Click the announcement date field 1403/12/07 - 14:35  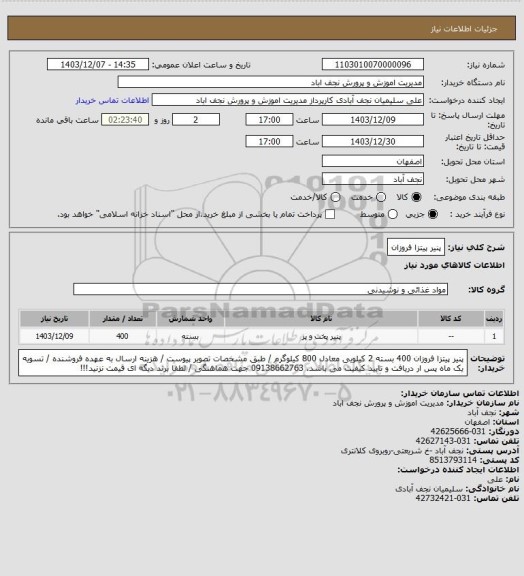(x=98, y=64)
